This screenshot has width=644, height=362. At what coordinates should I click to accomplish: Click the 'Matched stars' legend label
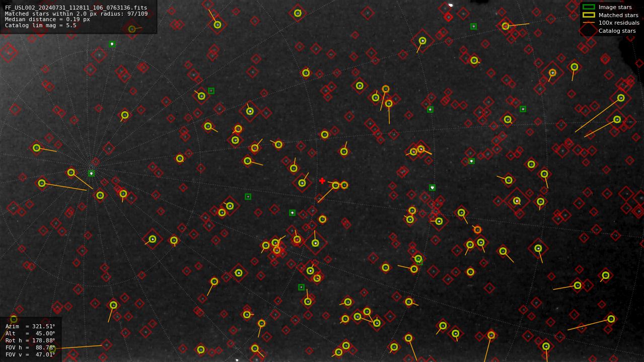[618, 15]
